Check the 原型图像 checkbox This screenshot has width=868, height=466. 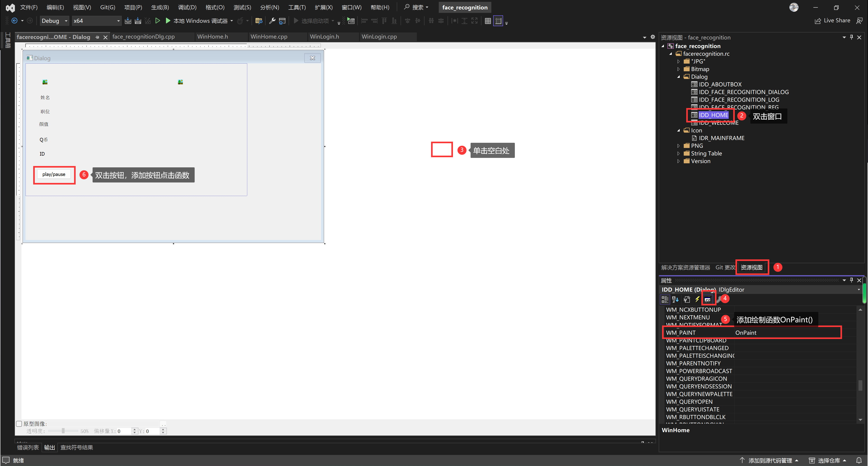click(x=19, y=424)
